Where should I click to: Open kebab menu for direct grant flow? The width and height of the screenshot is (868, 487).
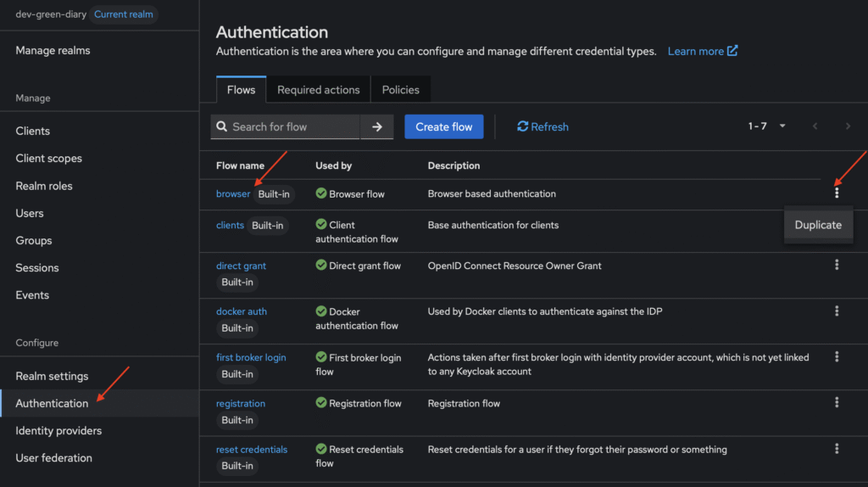[837, 265]
